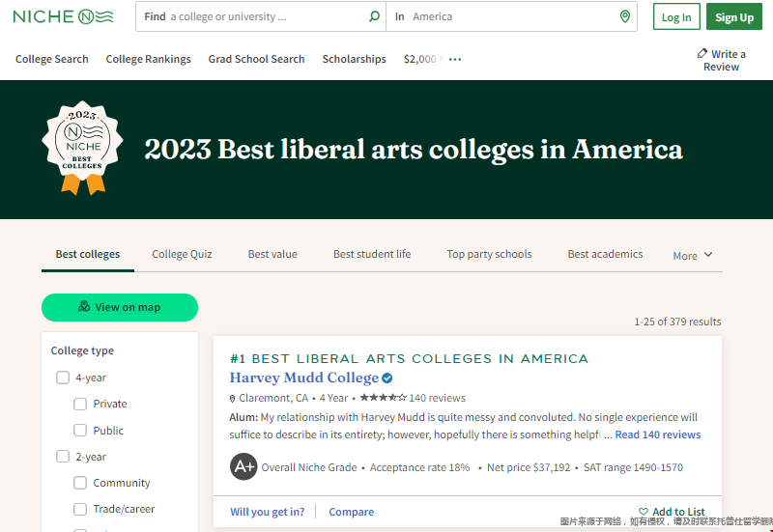
Task: Open the Read 140 reviews link
Action: click(658, 434)
